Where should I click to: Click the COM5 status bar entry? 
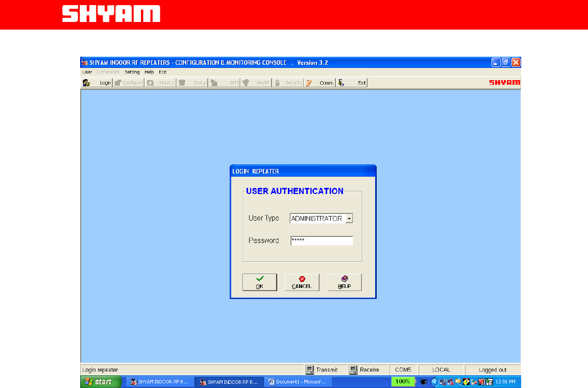[403, 370]
